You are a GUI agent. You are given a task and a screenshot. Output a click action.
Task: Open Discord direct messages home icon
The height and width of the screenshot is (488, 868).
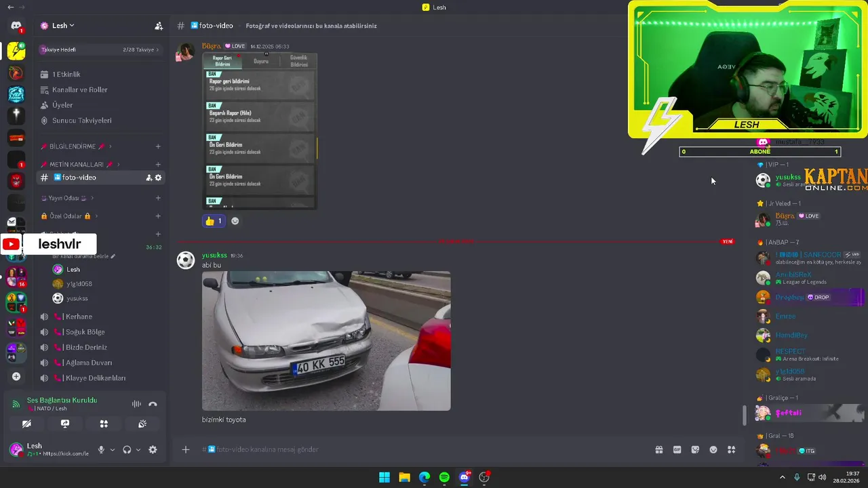16,26
